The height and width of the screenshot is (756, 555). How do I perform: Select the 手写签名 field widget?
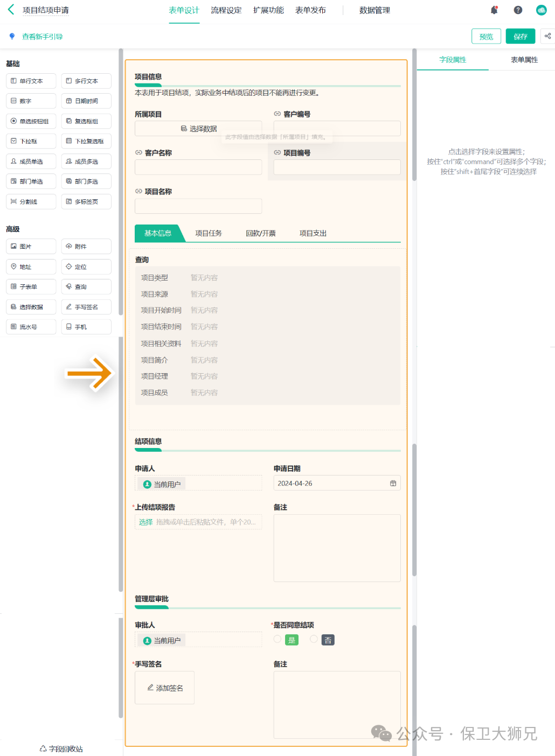(86, 307)
